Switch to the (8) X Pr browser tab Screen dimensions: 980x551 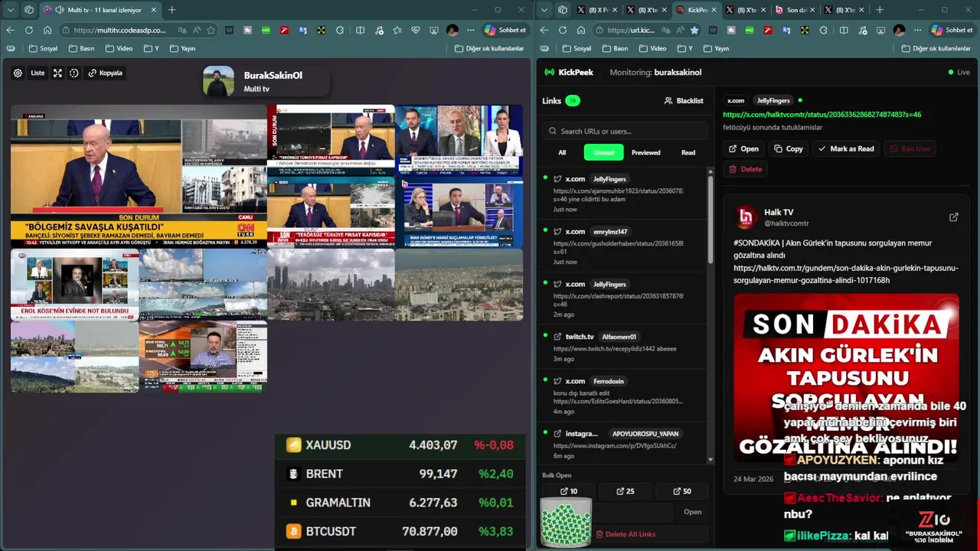point(597,10)
